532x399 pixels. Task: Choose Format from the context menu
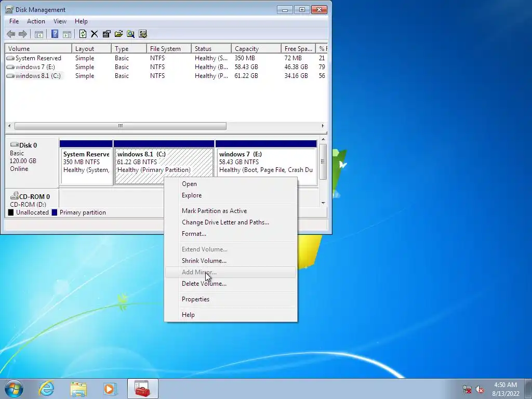click(231, 234)
